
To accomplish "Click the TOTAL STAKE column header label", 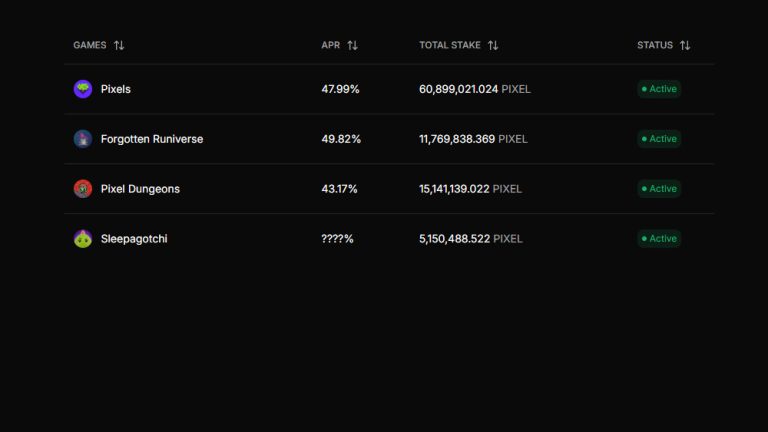I will point(450,45).
